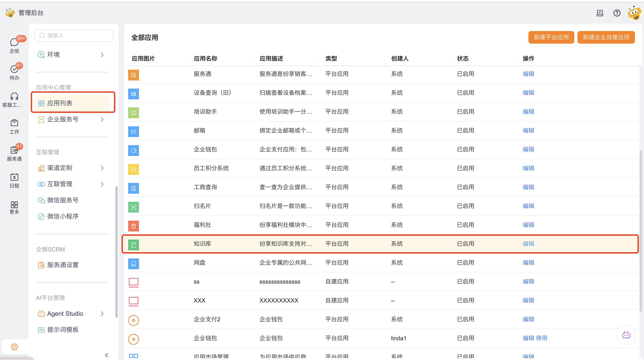Click the 状态 column header
Screen dimensions: 644x360
(x=463, y=58)
